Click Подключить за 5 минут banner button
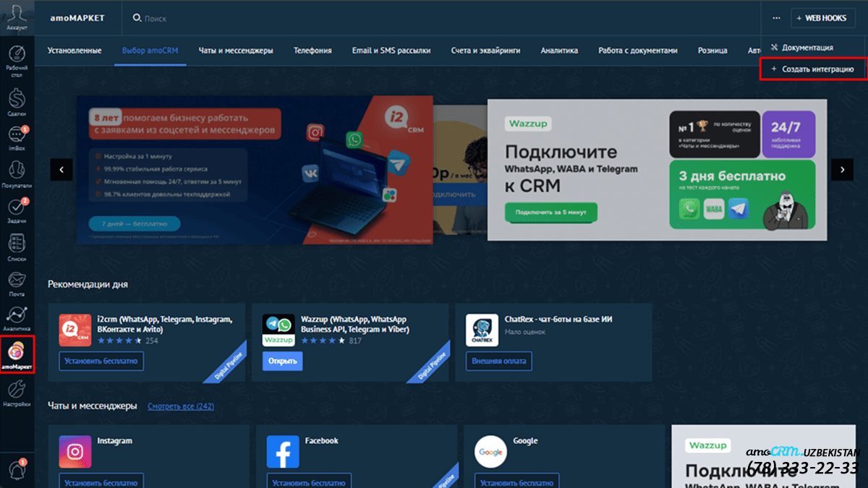The height and width of the screenshot is (488, 868). pyautogui.click(x=551, y=213)
